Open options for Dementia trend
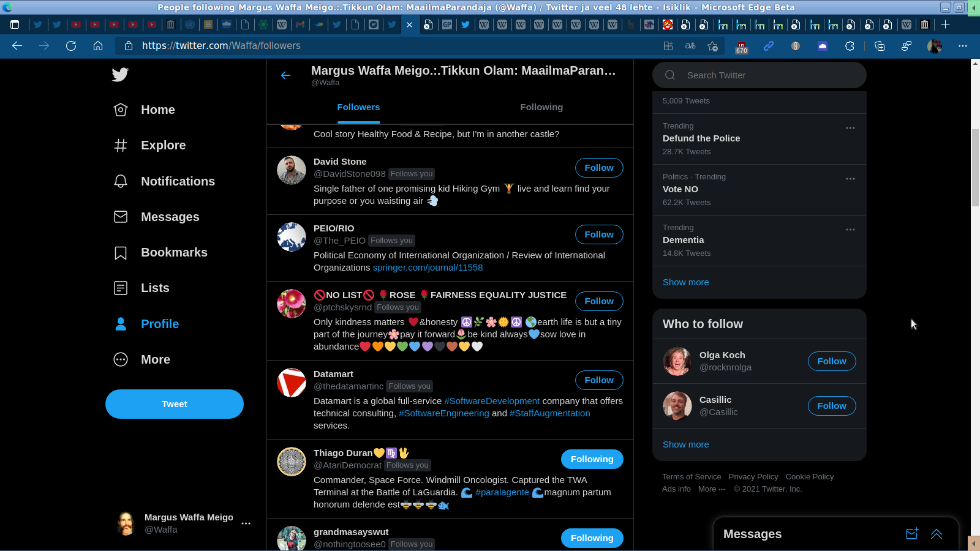 pyautogui.click(x=850, y=230)
